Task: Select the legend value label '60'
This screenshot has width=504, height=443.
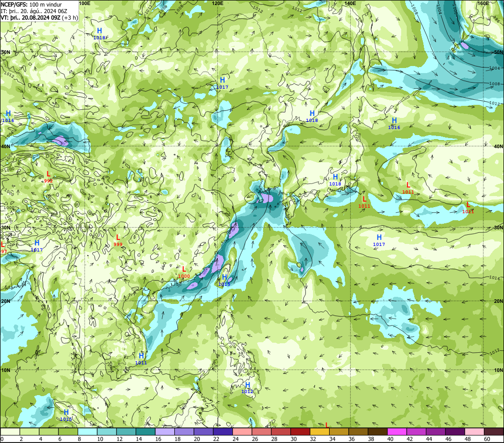Action: click(487, 439)
